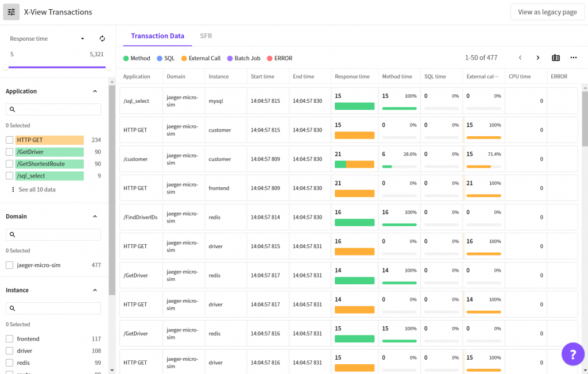Click View as legacy page button

coord(547,12)
